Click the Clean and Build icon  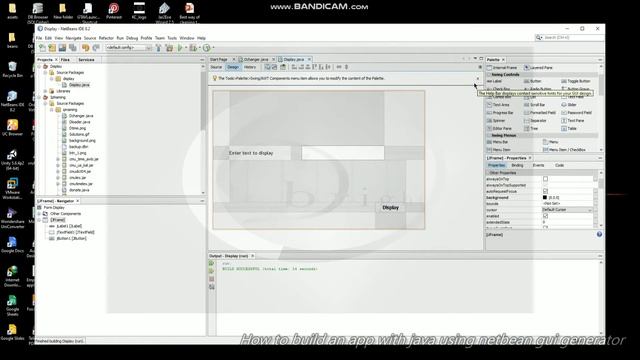[x=169, y=48]
